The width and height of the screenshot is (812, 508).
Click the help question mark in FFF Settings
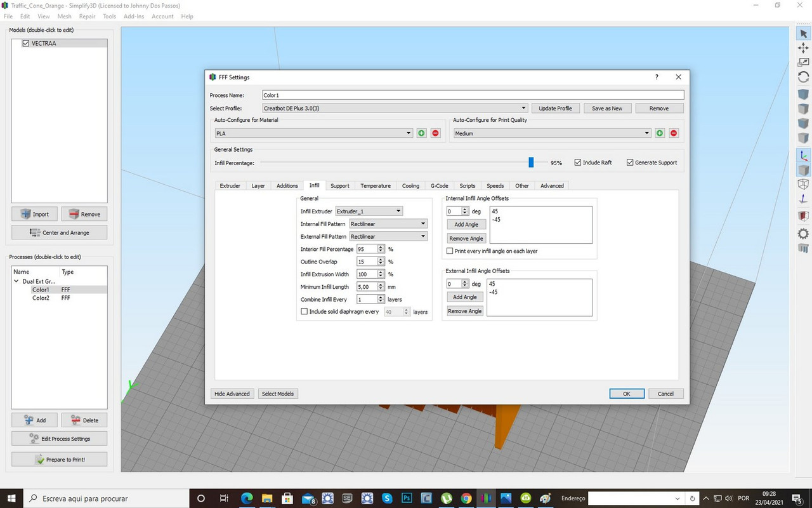(x=657, y=77)
